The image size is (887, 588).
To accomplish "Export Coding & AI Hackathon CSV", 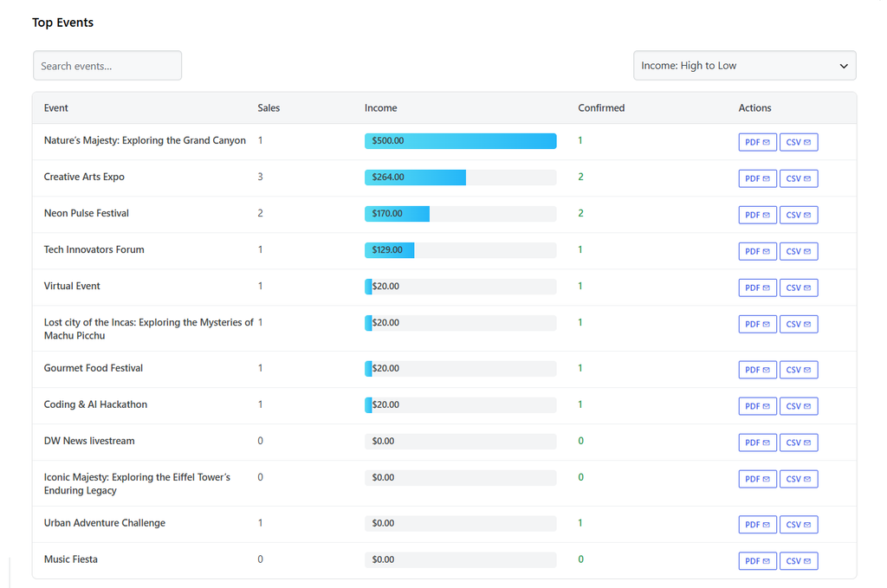I will [799, 406].
